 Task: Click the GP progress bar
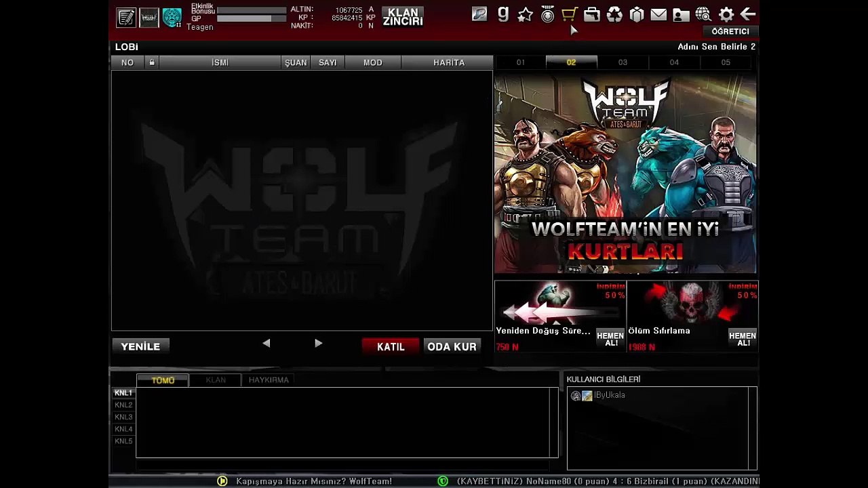tap(252, 19)
